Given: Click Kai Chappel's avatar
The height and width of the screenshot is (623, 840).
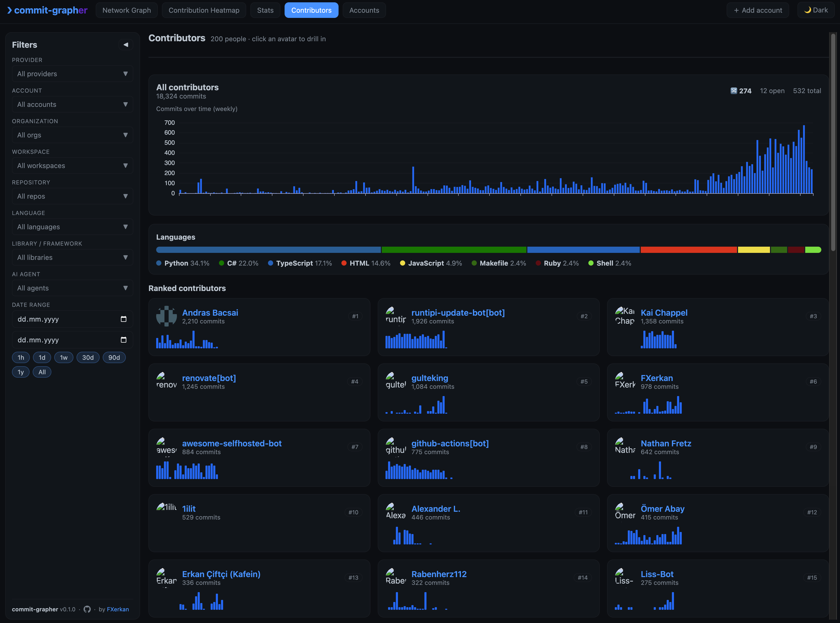Looking at the screenshot, I should [625, 316].
